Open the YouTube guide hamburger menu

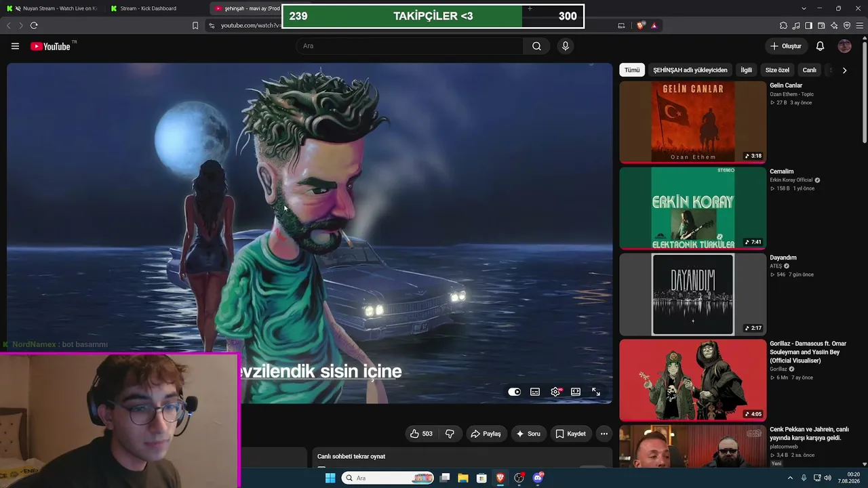(x=15, y=46)
